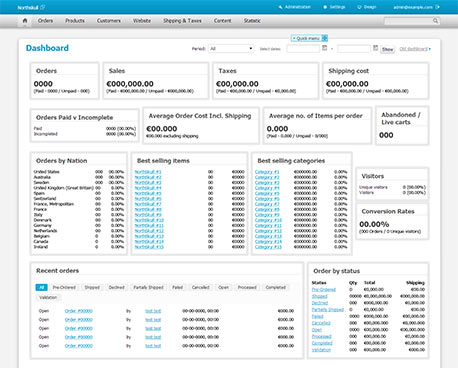Open the last test test customer link
Screen dimensions: 458x368
(153, 346)
